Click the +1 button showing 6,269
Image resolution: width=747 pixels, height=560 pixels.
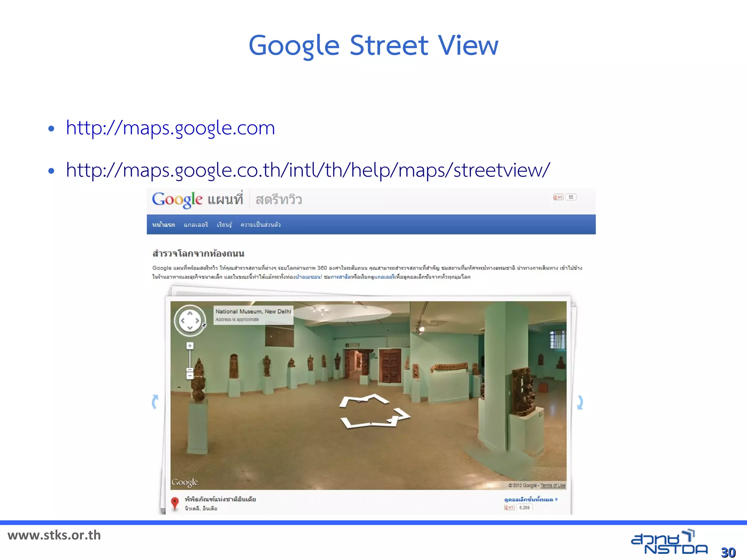coord(509,507)
